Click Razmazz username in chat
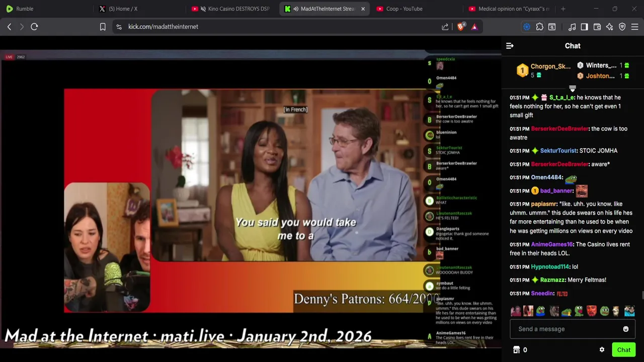644x362 pixels. tap(552, 280)
